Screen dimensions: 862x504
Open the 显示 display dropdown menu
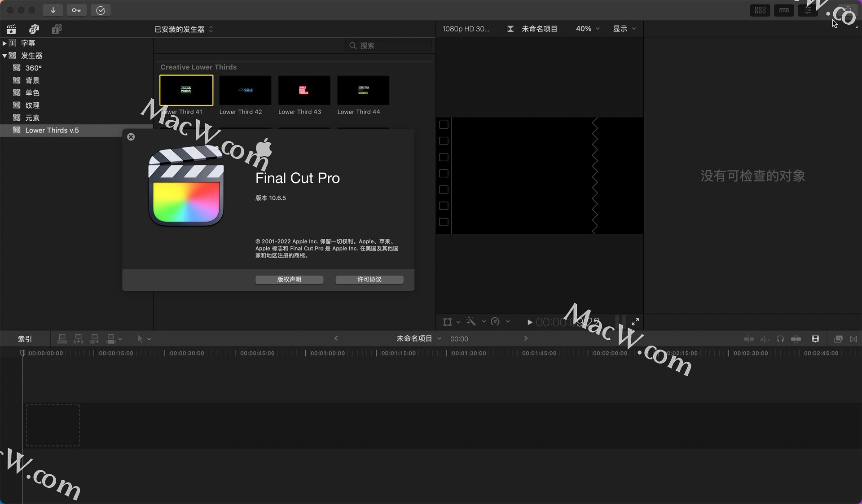[x=624, y=28]
